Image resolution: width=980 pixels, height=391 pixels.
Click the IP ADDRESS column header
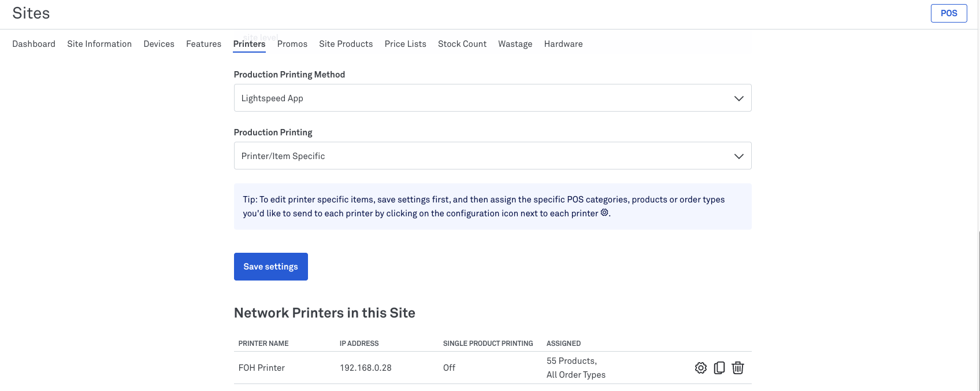[x=359, y=344]
